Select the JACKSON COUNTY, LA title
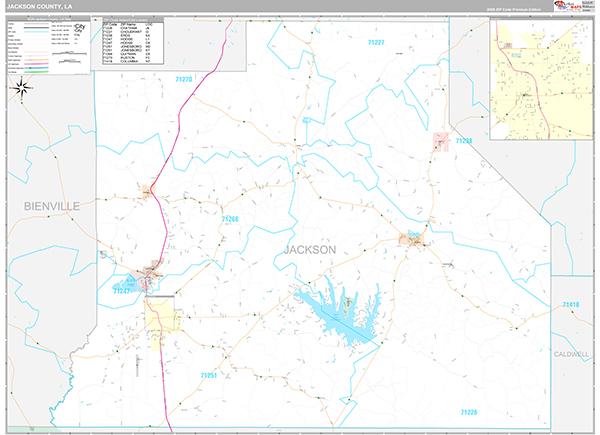 coord(39,7)
